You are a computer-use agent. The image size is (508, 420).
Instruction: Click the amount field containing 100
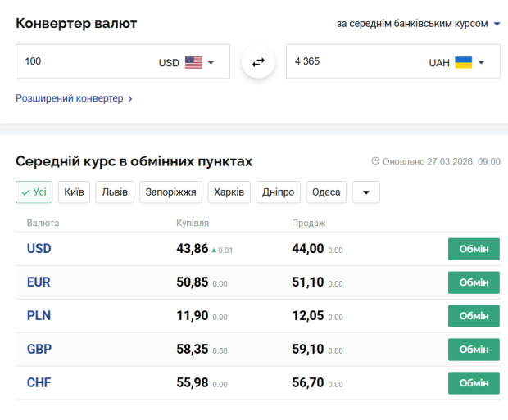coord(82,62)
